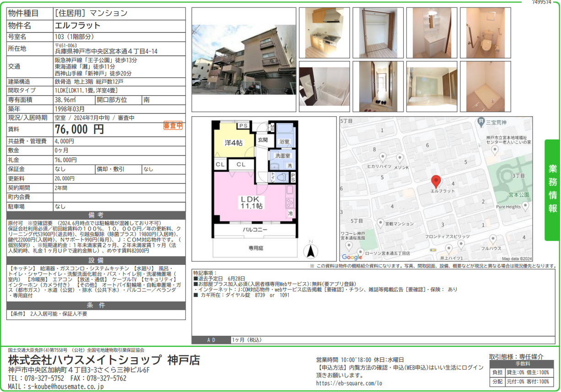Click the 取引態様：専任媒介 text
Image resolution: width=561 pixels, height=392 pixels.
(x=516, y=356)
